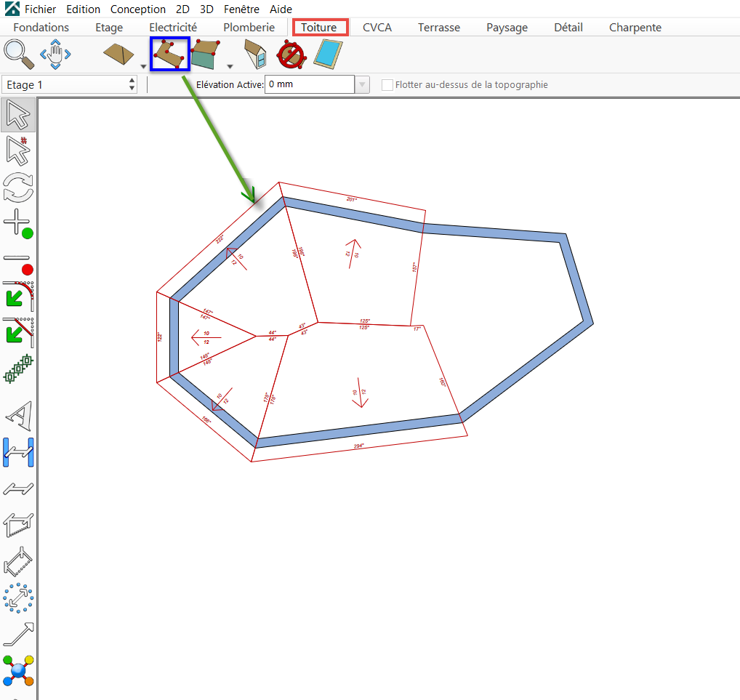
Task: Select the pan hand tool
Action: [x=55, y=55]
